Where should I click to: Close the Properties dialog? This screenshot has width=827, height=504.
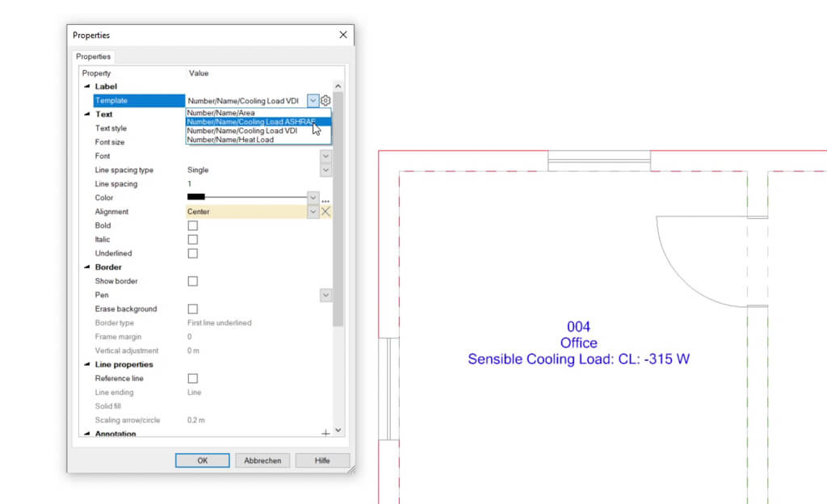tap(343, 35)
